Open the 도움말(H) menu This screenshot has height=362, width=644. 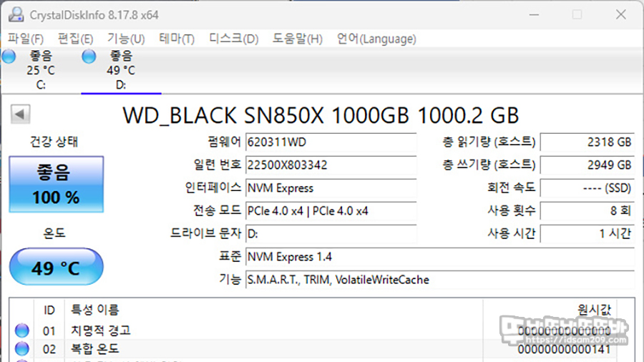(x=298, y=39)
